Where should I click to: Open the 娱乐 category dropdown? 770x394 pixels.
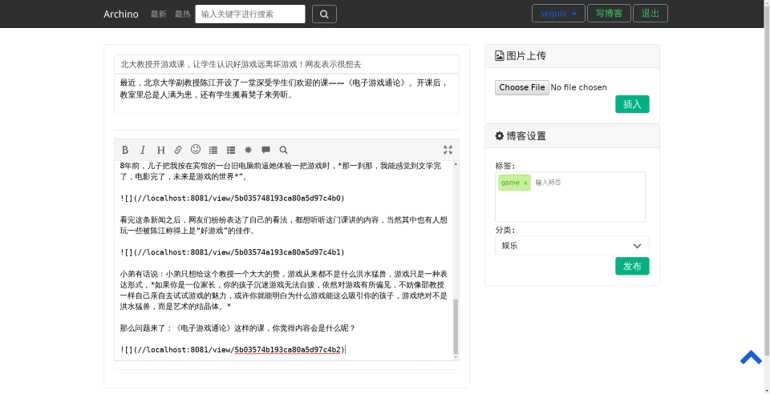[572, 246]
